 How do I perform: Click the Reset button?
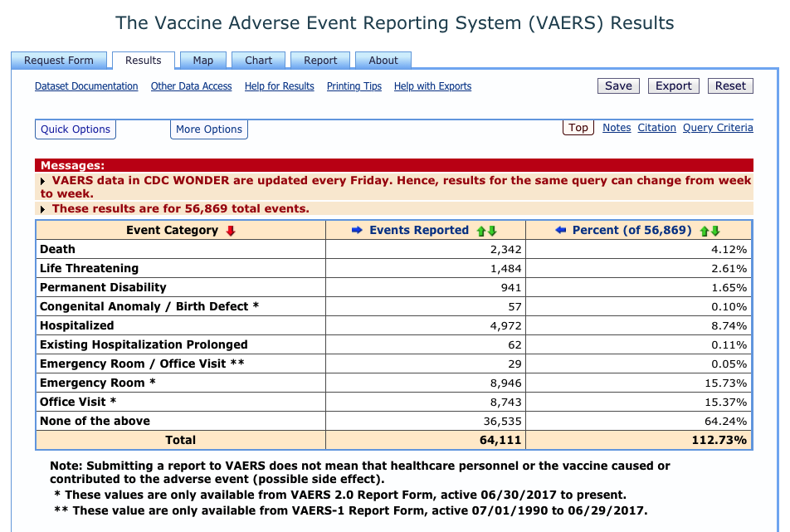tap(730, 86)
